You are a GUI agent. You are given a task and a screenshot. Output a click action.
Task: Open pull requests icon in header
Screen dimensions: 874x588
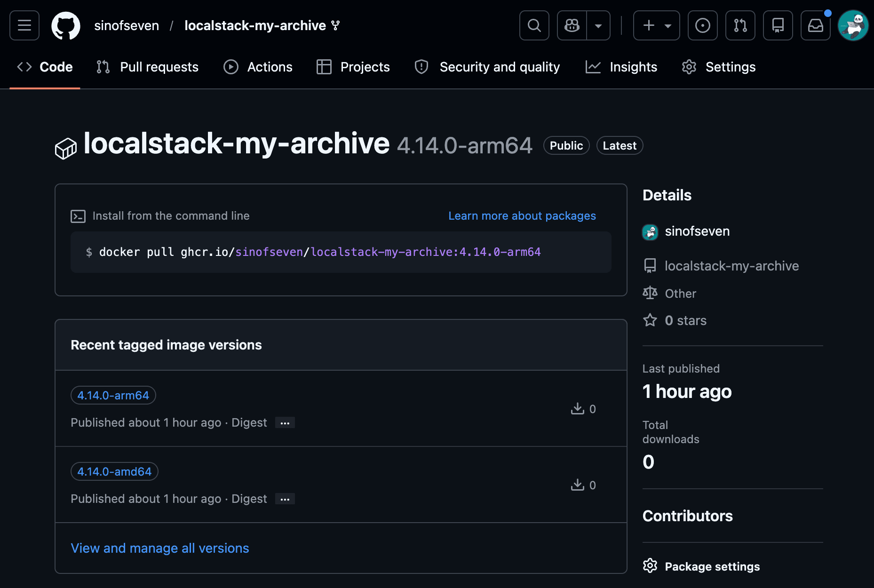[740, 25]
